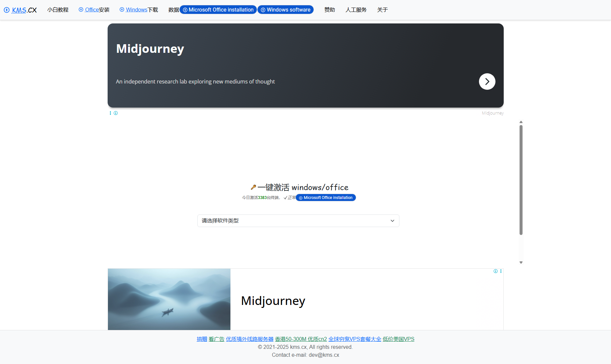The height and width of the screenshot is (364, 611).
Task: Open the 全球穷鬼VPS套餐大全 footer link
Action: (355, 339)
